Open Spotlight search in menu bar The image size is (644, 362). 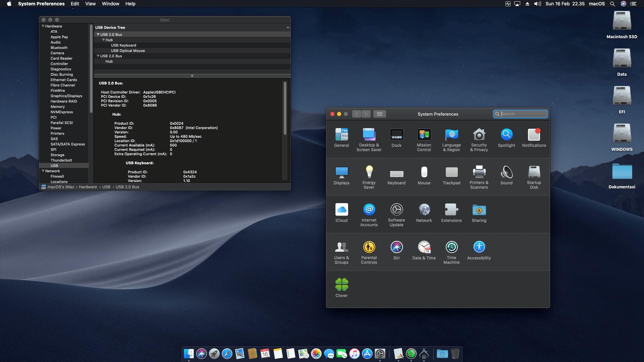(x=612, y=4)
